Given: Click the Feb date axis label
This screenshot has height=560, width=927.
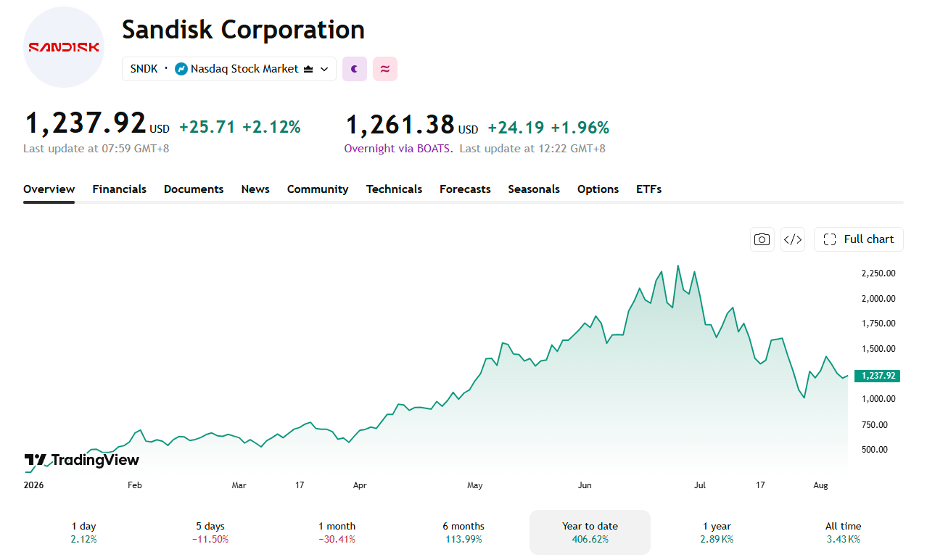Looking at the screenshot, I should point(134,485).
